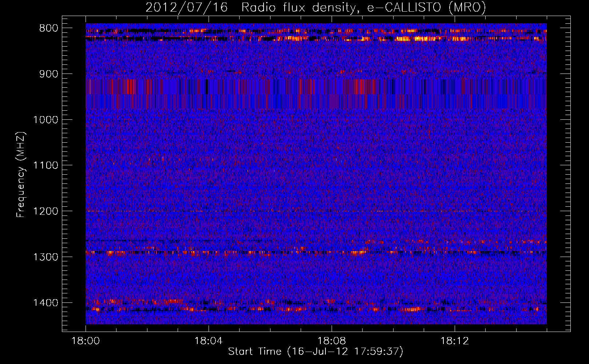The image size is (589, 364).
Task: Click the '1400' frequency tick label
Action: click(46, 303)
